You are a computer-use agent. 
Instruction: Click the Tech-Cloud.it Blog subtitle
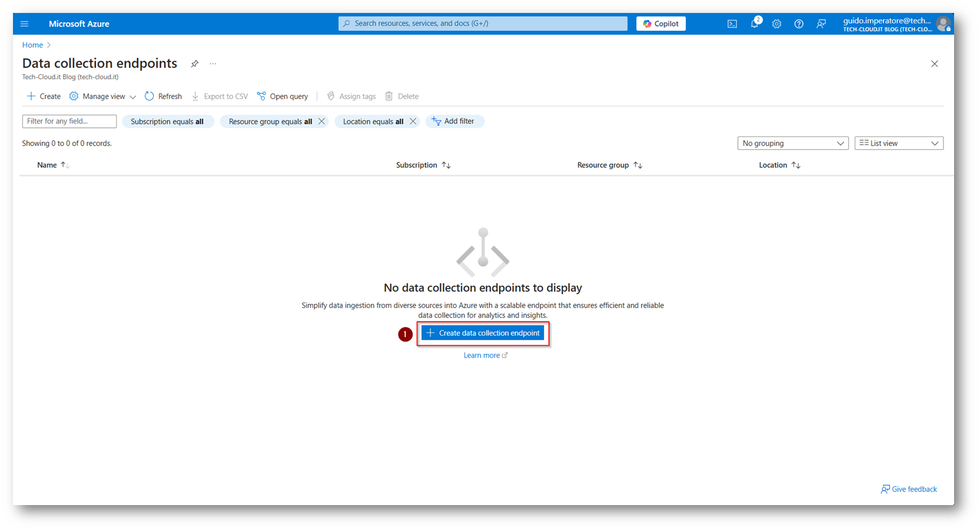pos(70,77)
